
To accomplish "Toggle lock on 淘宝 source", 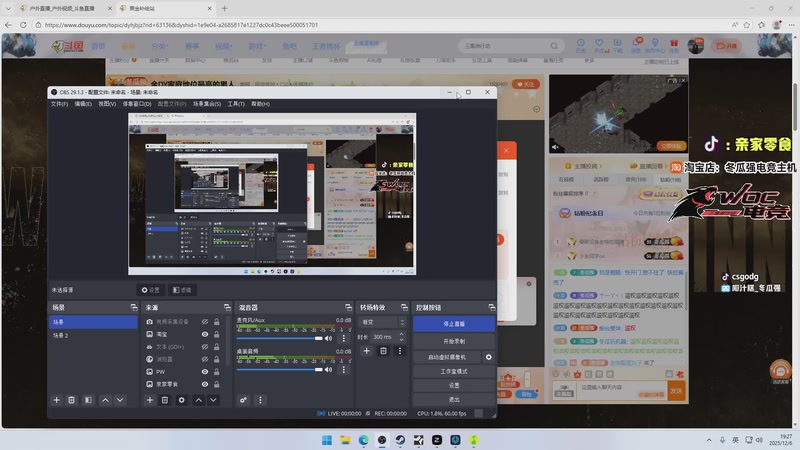I will [217, 334].
